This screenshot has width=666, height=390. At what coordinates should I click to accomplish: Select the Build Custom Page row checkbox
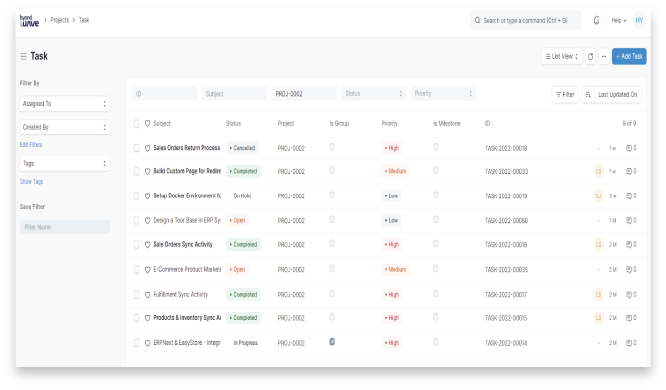coord(136,171)
